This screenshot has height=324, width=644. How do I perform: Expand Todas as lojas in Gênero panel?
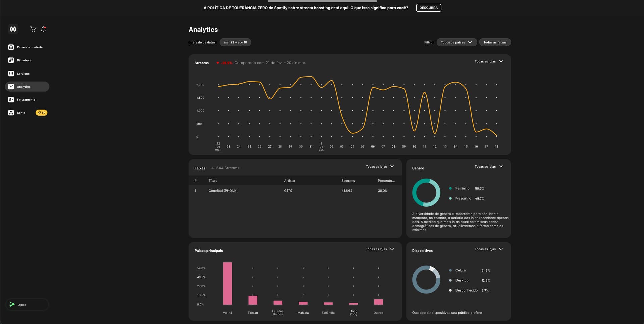click(x=488, y=167)
